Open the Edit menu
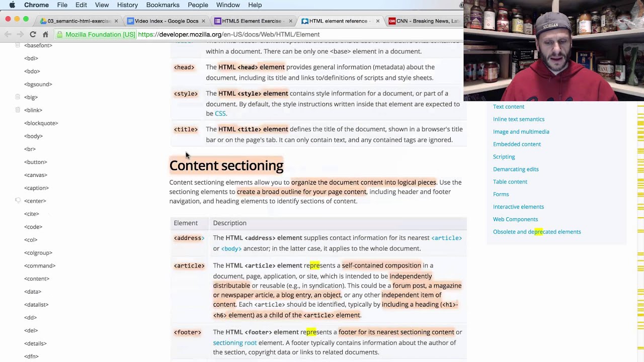 coord(81,5)
